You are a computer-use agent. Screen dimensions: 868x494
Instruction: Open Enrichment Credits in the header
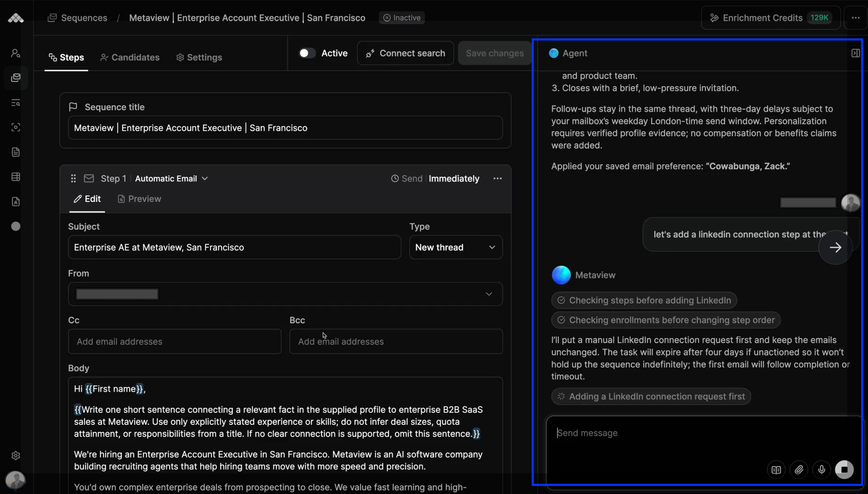(771, 18)
